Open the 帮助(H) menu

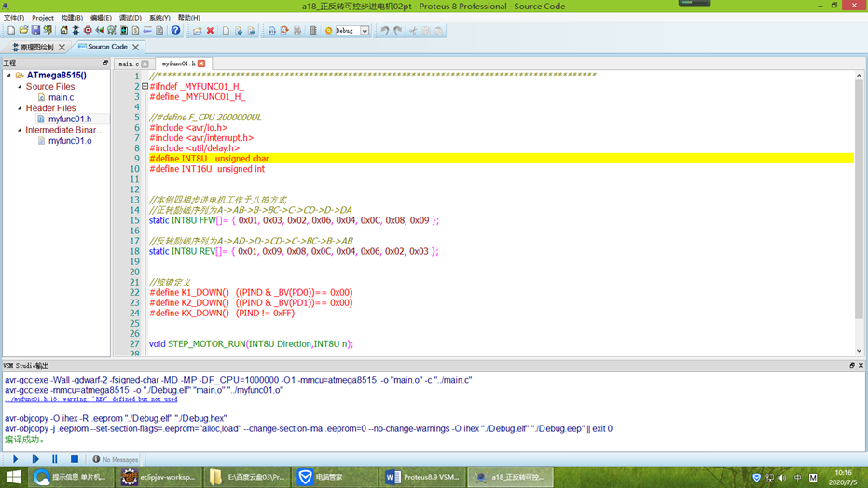coord(188,18)
